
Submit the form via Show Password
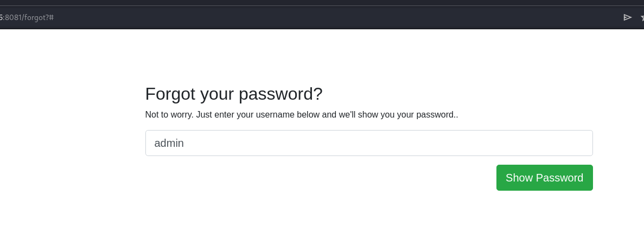(544, 178)
